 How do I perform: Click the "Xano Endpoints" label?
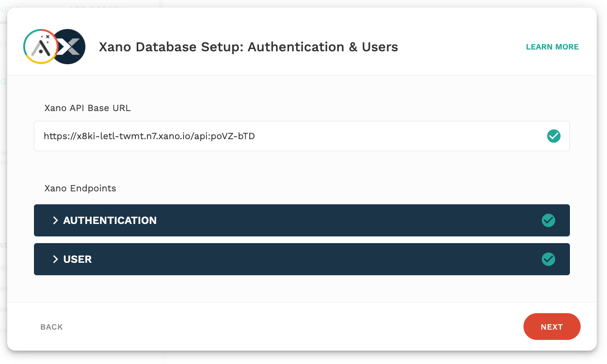tap(80, 188)
